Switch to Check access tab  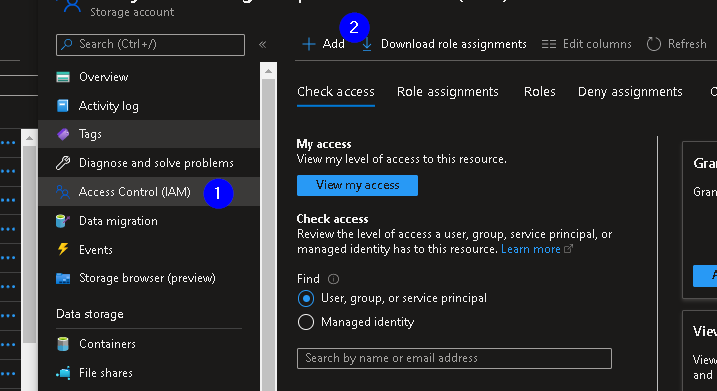[336, 92]
